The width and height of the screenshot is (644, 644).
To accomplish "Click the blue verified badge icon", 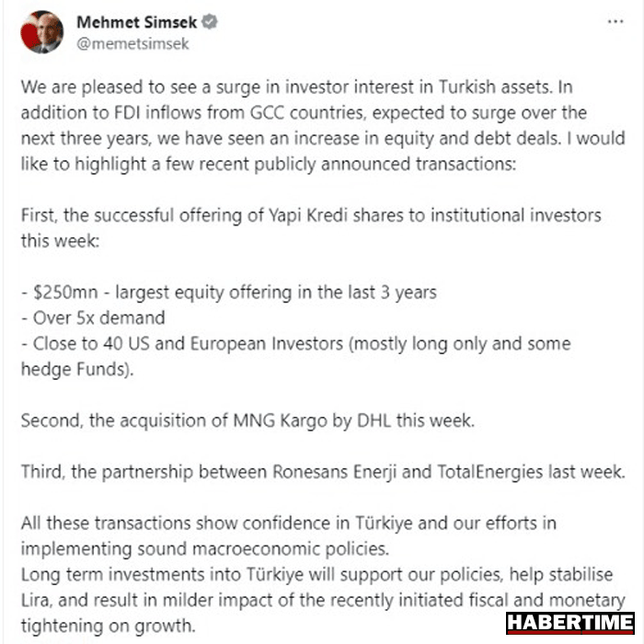I will (x=210, y=22).
